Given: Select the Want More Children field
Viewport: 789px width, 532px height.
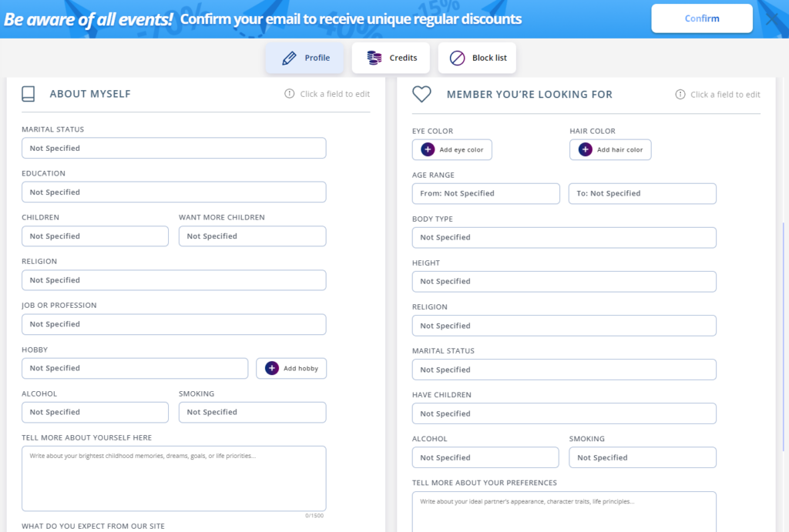Looking at the screenshot, I should [x=252, y=236].
